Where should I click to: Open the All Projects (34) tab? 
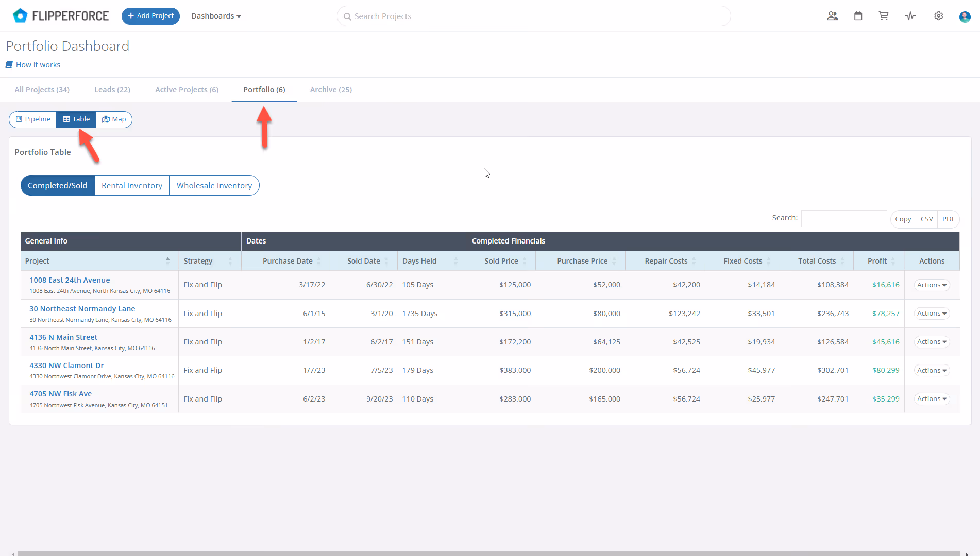[42, 90]
